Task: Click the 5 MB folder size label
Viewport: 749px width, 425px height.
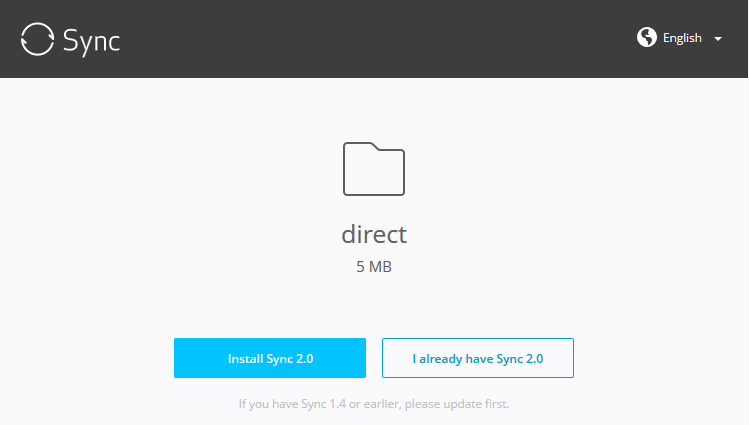Action: 374,266
